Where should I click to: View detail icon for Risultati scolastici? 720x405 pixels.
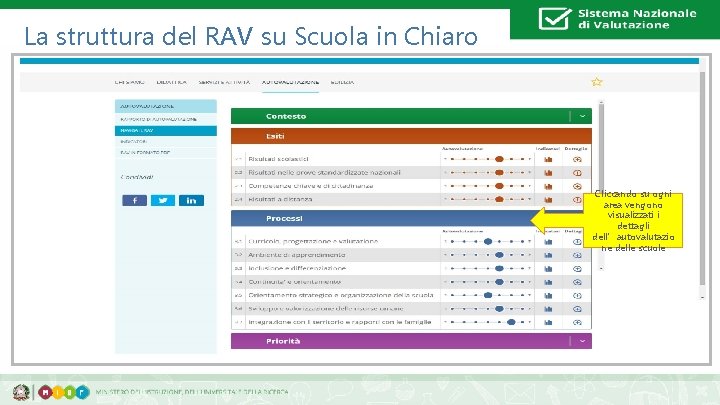coord(577,159)
